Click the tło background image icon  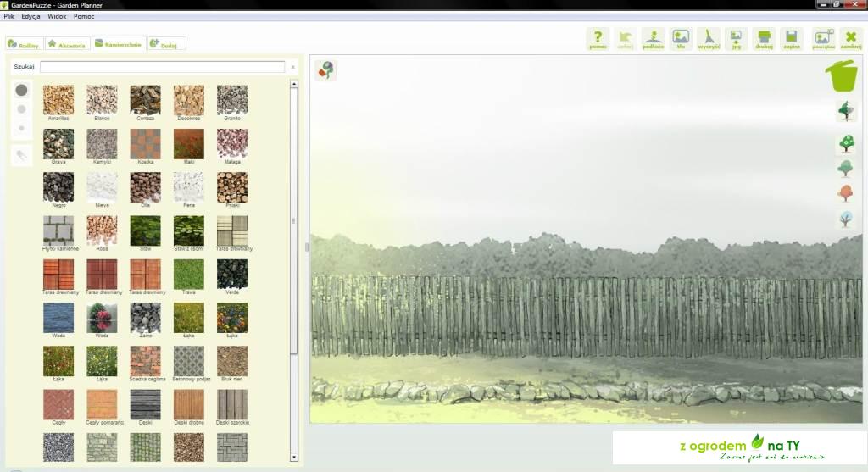tap(680, 38)
